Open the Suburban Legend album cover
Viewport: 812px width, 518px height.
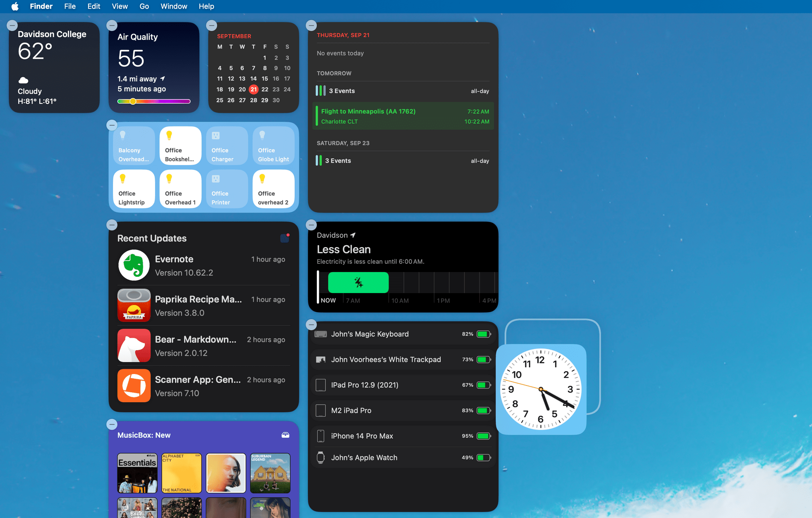point(270,473)
